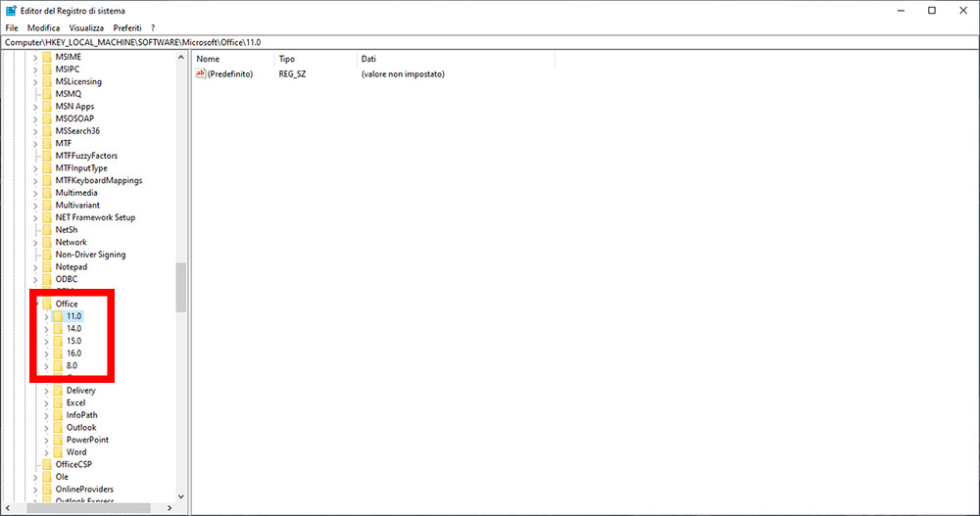The height and width of the screenshot is (516, 980).
Task: Expand the MSLicensing key
Action: click(x=35, y=82)
